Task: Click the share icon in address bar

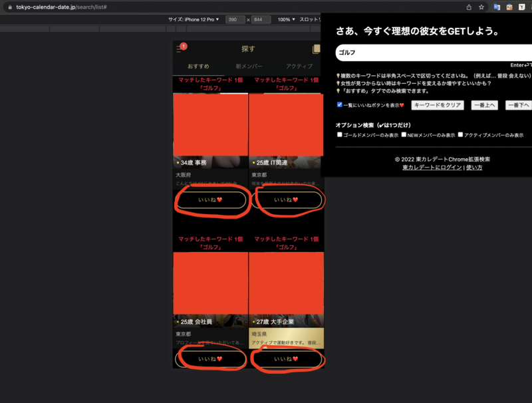Action: [469, 7]
